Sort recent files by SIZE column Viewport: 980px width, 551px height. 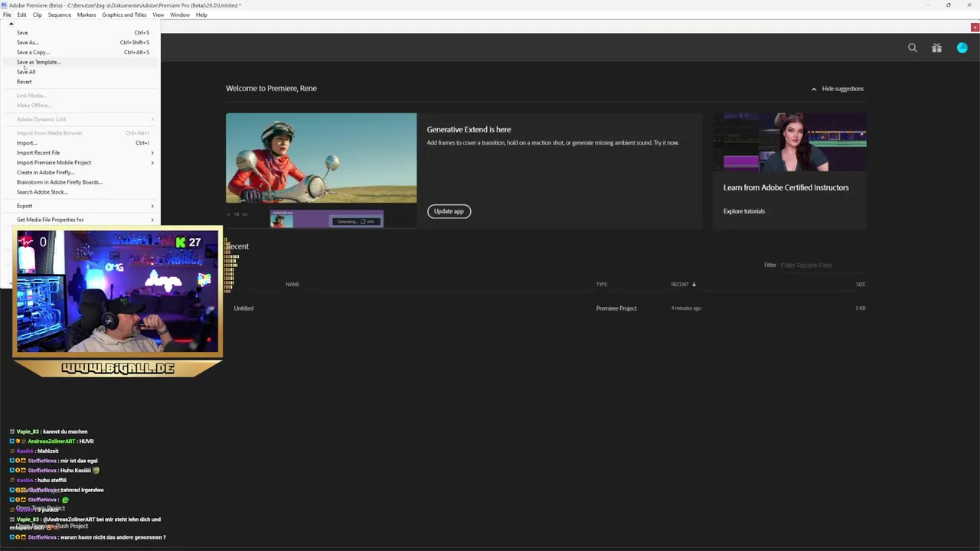(x=861, y=285)
